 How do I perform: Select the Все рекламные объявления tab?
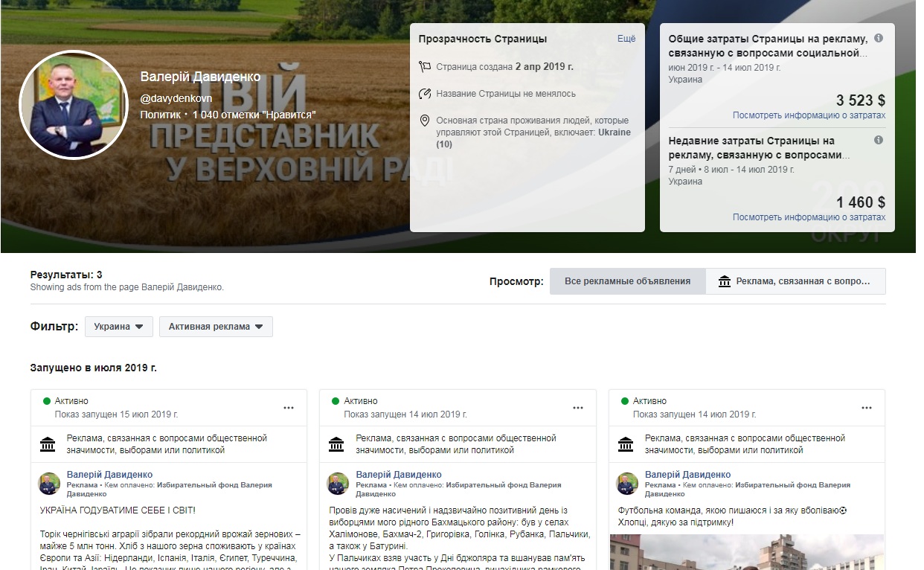click(x=627, y=281)
